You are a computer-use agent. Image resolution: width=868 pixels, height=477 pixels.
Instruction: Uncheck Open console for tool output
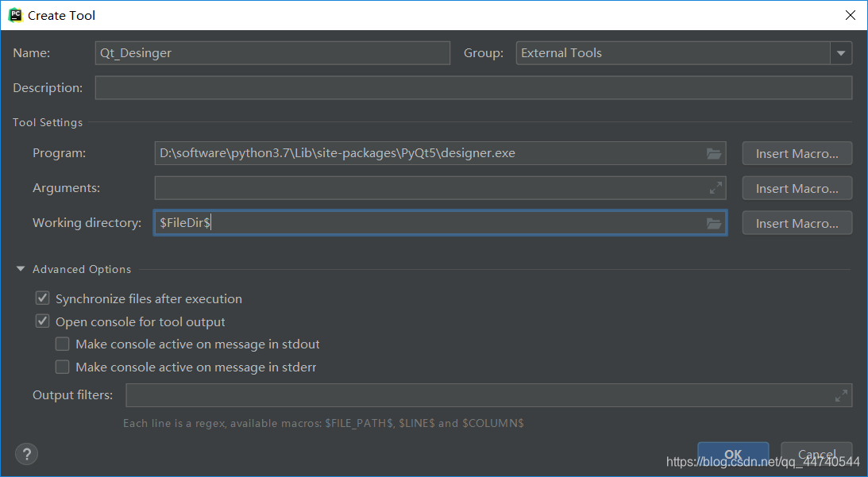(x=42, y=321)
